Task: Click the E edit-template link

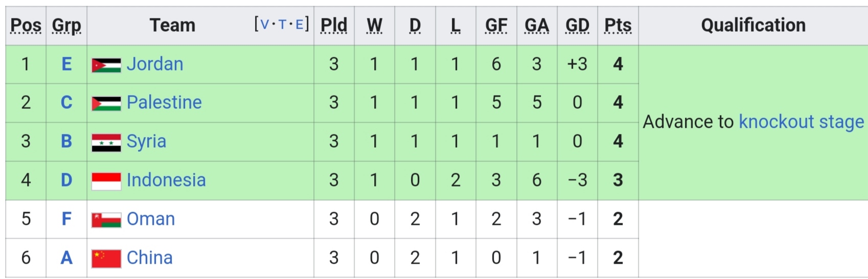Action: tap(300, 24)
